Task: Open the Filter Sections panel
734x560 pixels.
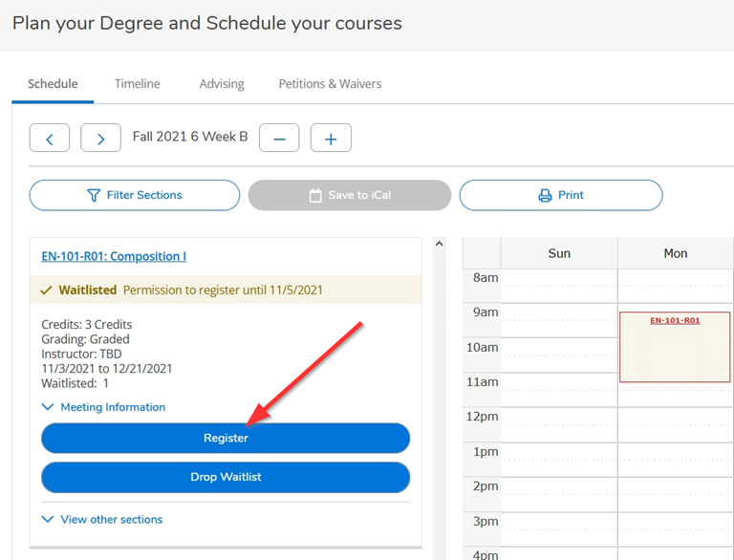Action: 135,195
